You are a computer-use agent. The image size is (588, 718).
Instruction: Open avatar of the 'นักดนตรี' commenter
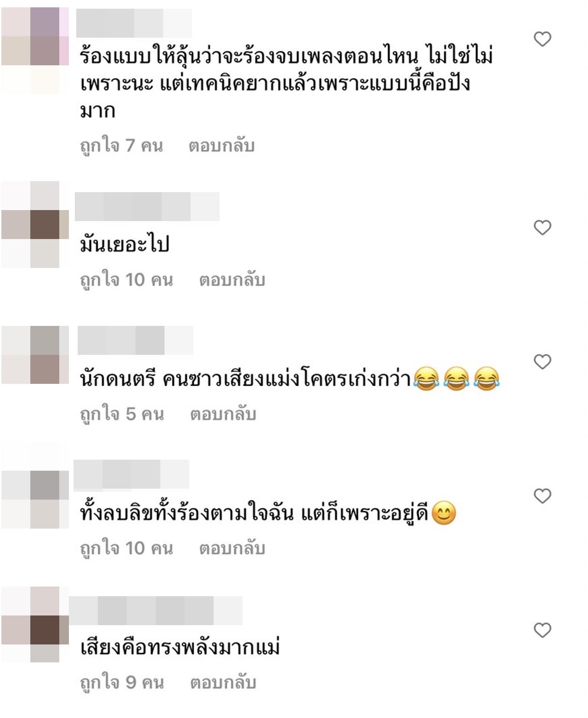pos(35,355)
